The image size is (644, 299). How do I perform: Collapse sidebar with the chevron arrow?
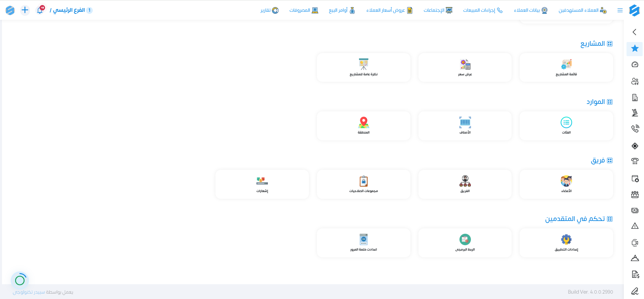tap(634, 32)
